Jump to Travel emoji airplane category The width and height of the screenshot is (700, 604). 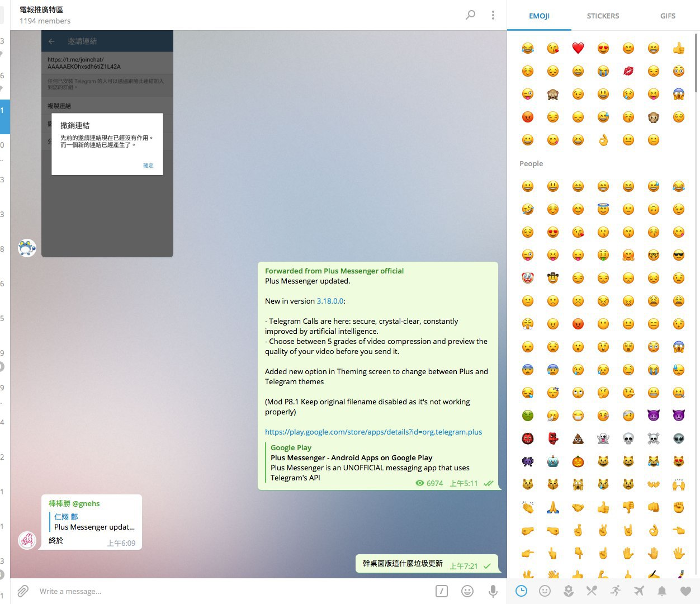pos(638,591)
